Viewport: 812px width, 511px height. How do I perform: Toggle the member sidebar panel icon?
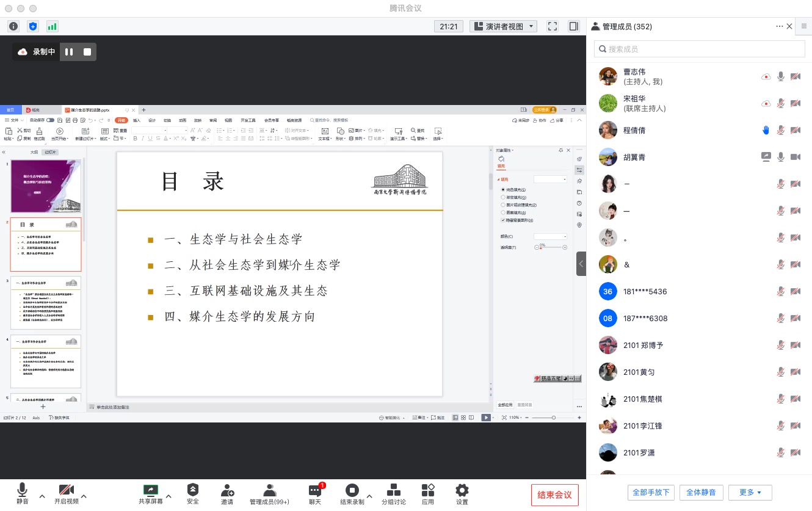573,26
